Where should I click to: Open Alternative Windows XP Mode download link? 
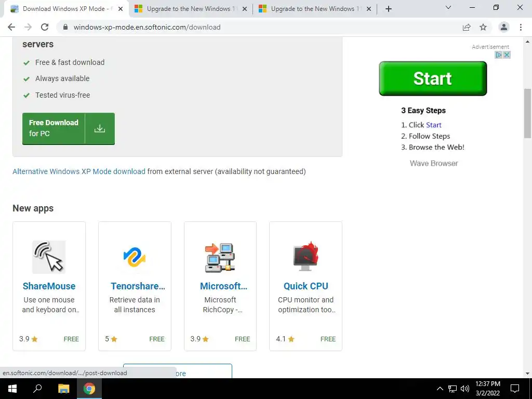click(x=79, y=171)
